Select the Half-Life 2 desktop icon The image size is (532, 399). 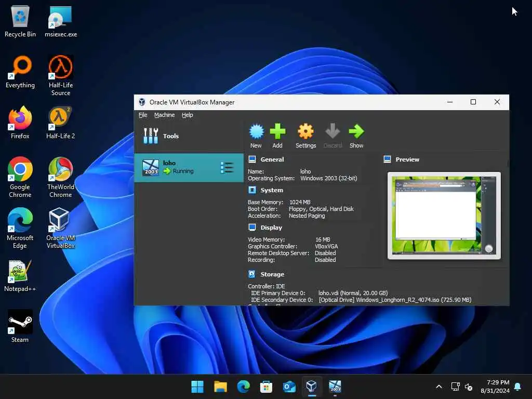pyautogui.click(x=61, y=123)
